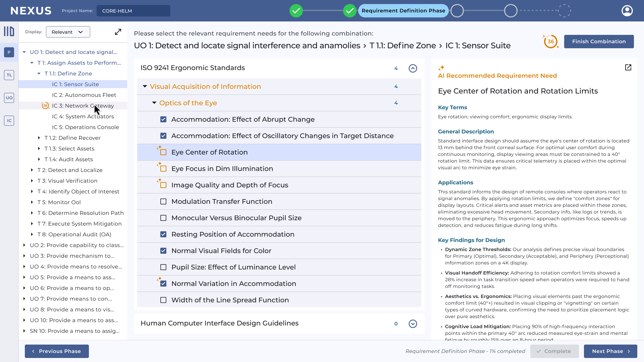
Task: Expand Human Computer Interface Design Guidelines
Action: pos(413,324)
